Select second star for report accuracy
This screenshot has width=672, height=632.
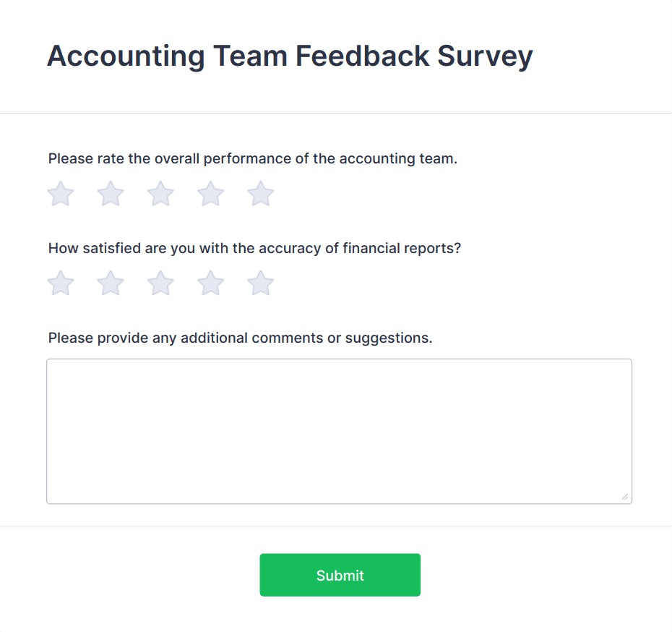[111, 283]
